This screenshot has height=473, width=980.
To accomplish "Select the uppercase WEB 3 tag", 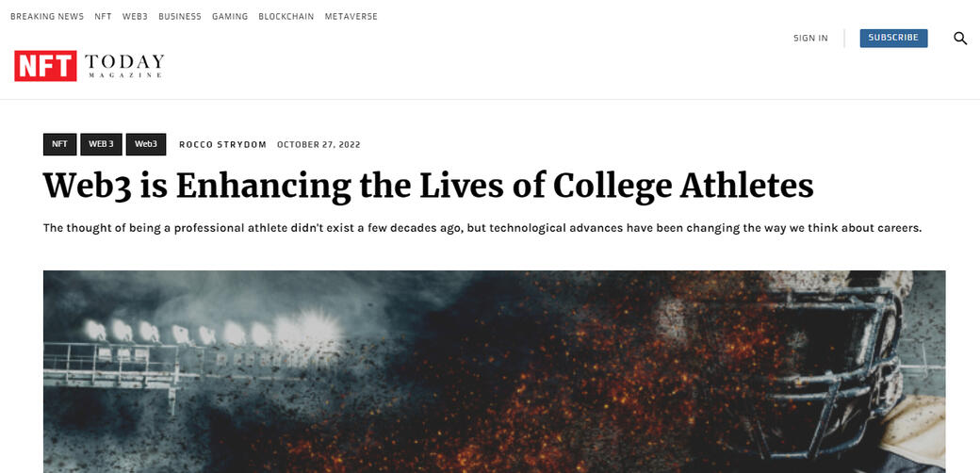I will coord(101,144).
